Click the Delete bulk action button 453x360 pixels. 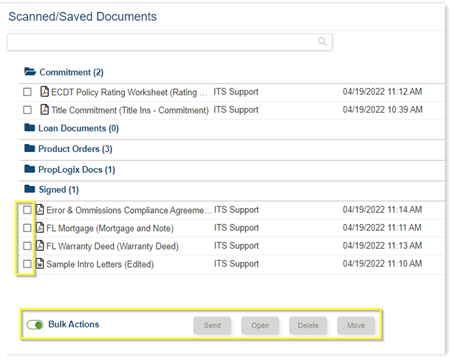coord(308,325)
